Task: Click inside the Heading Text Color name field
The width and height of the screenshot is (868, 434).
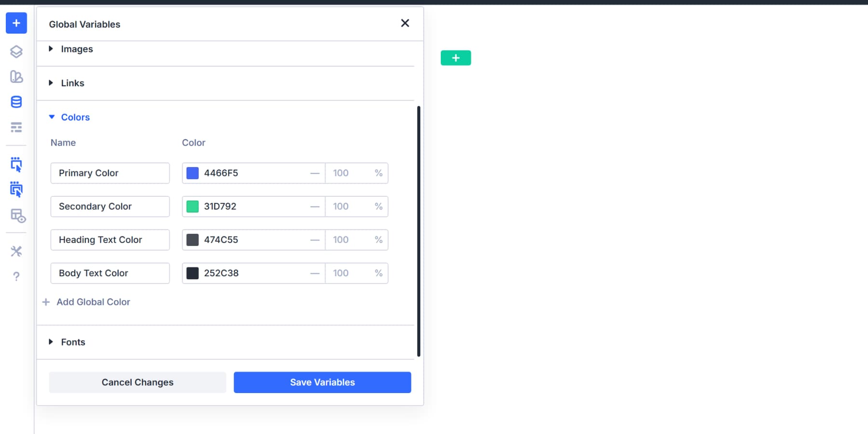Action: click(x=110, y=240)
